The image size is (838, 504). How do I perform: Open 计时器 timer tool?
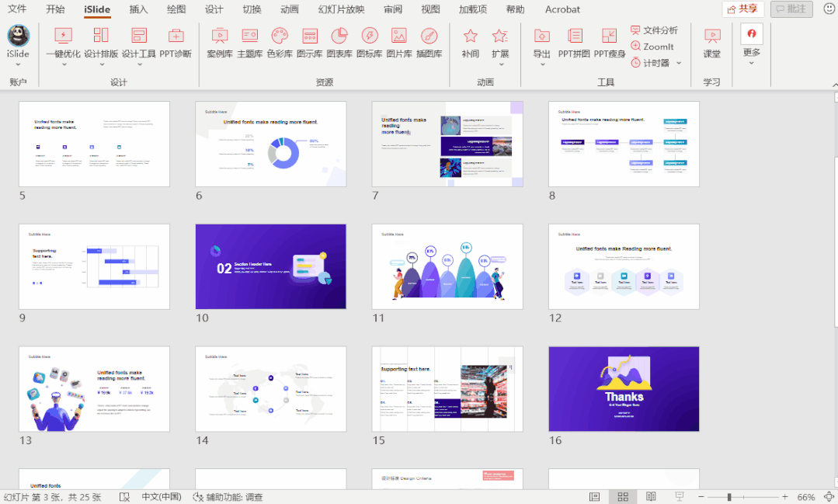tap(650, 63)
